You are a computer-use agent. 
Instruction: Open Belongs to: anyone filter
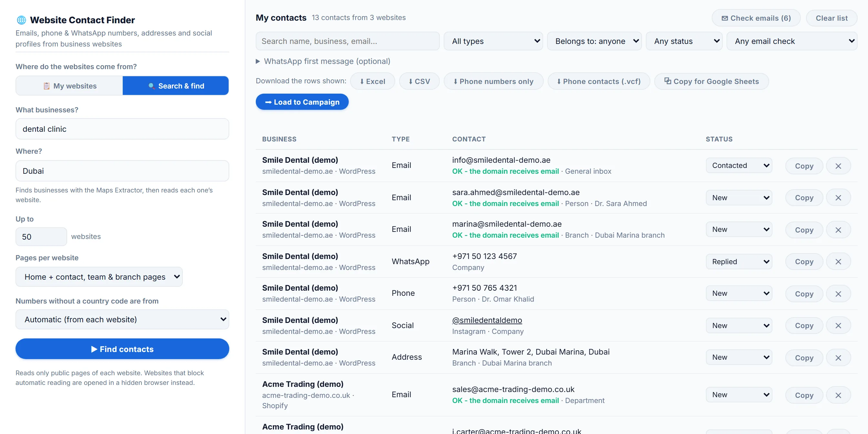point(594,41)
